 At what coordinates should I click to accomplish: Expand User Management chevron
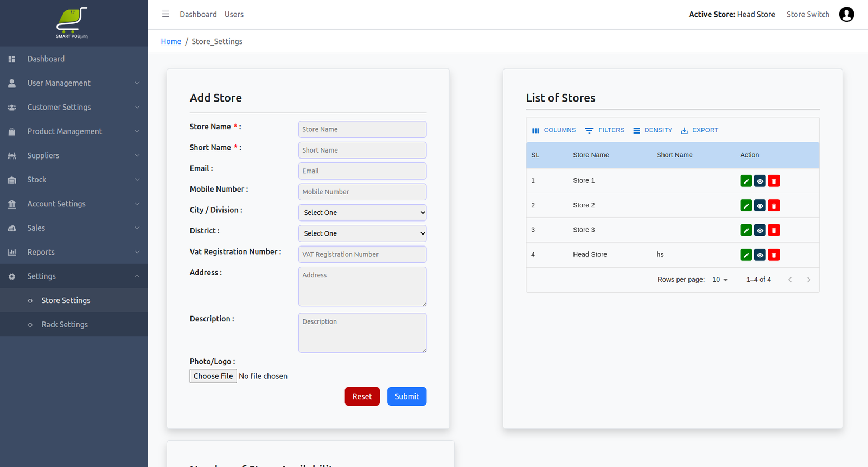[137, 83]
